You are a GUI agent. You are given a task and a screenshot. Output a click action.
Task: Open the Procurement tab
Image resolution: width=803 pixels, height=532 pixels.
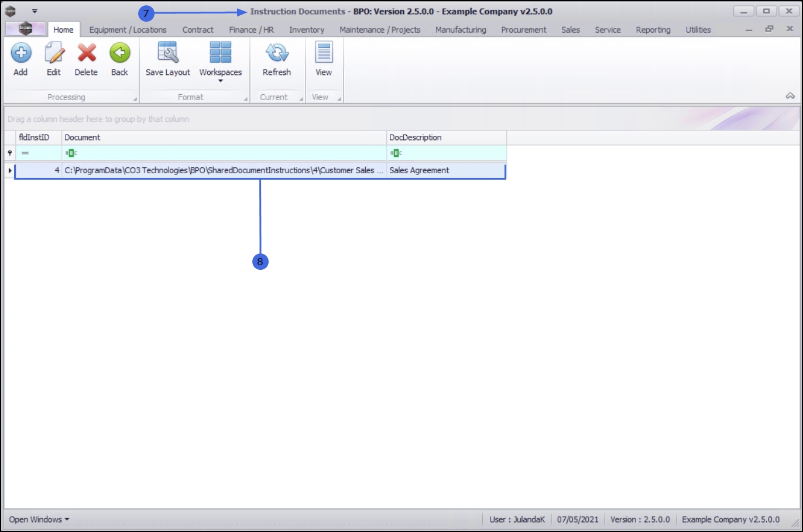coord(524,30)
